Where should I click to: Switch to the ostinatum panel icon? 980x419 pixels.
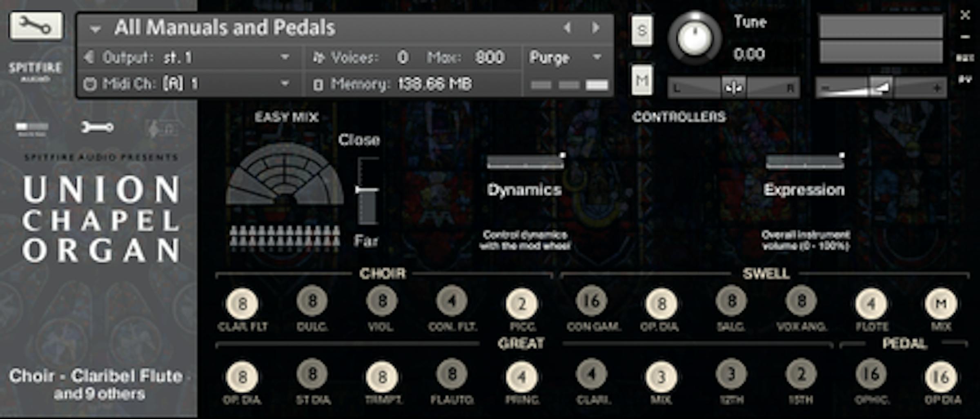click(163, 129)
